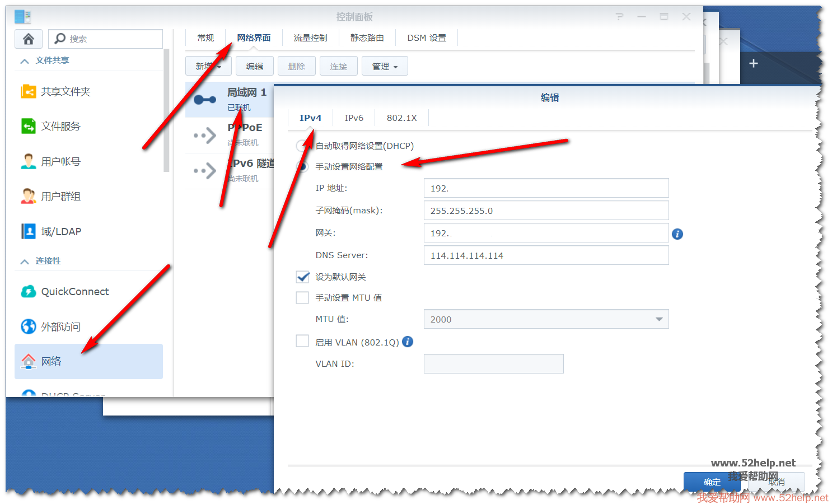Open the Manage (管理) dropdown button
The width and height of the screenshot is (832, 504).
pyautogui.click(x=385, y=66)
